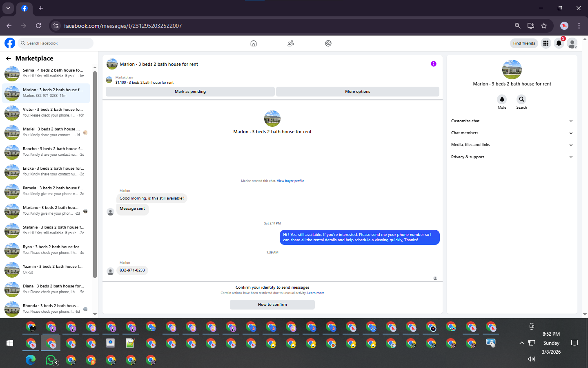The height and width of the screenshot is (368, 588).
Task: Bookmark this page with star icon
Action: [544, 26]
